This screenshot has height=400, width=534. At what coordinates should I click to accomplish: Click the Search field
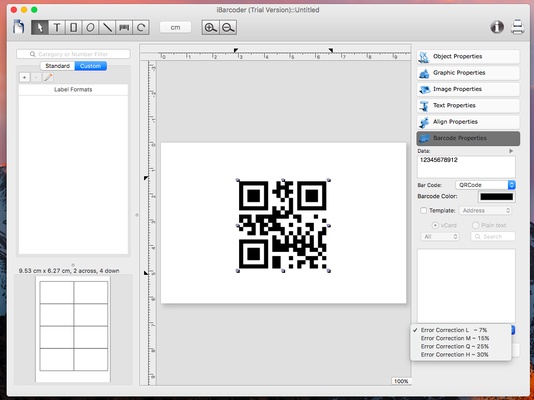[x=493, y=237]
